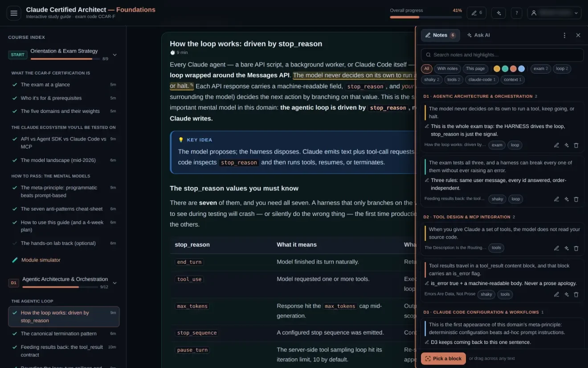This screenshot has width=588, height=368.
Task: Switch to the Notes tab
Action: click(x=440, y=35)
